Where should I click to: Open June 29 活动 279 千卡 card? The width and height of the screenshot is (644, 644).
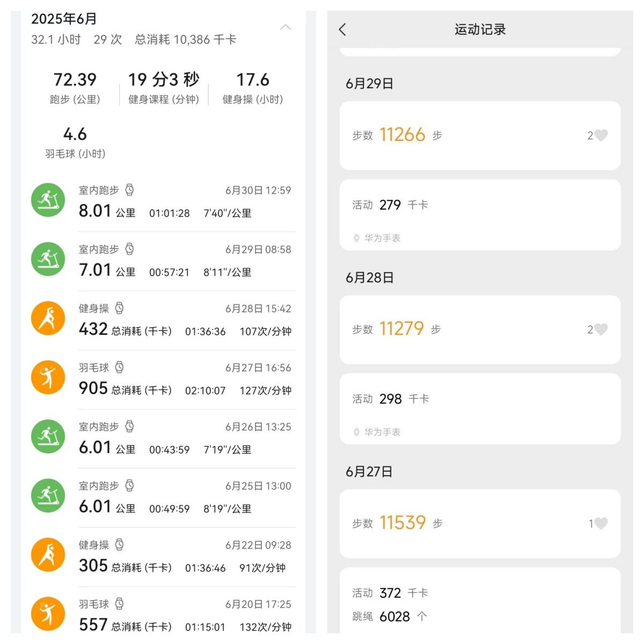480,214
